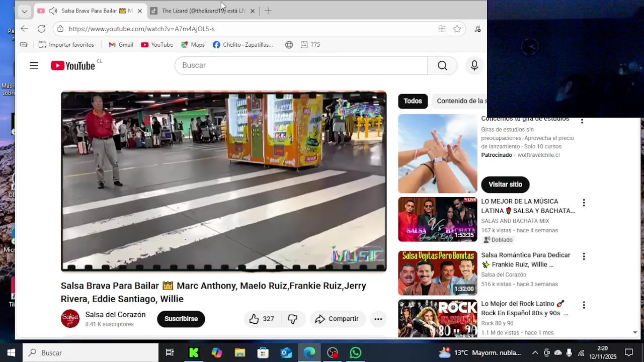Click the browser address bar URL
Screen dimensions: 644x362
coord(141,29)
